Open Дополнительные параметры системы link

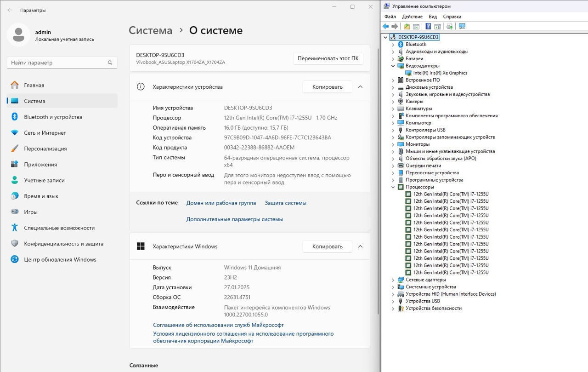(234, 219)
